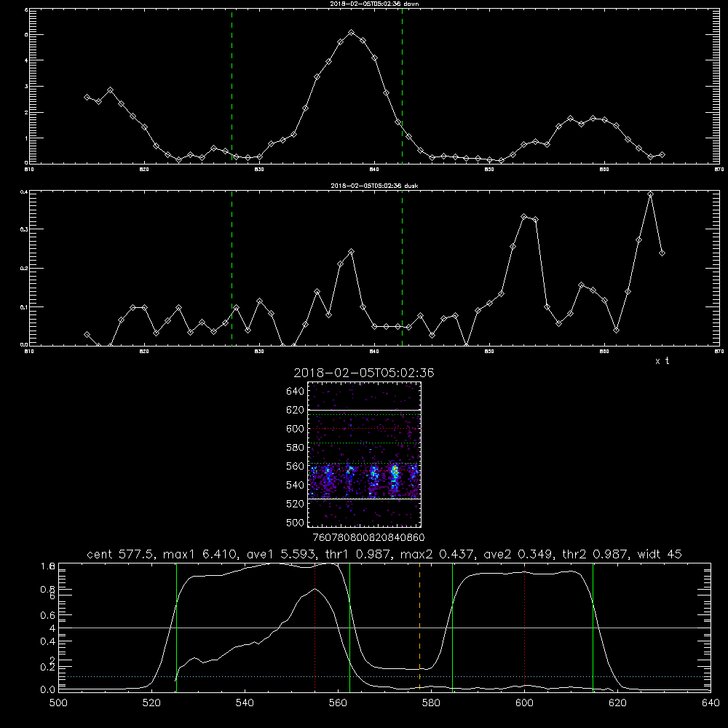Image resolution: width=728 pixels, height=728 pixels.
Task: Click the green vertical line near 615 in the bottom plot
Action: tap(593, 627)
